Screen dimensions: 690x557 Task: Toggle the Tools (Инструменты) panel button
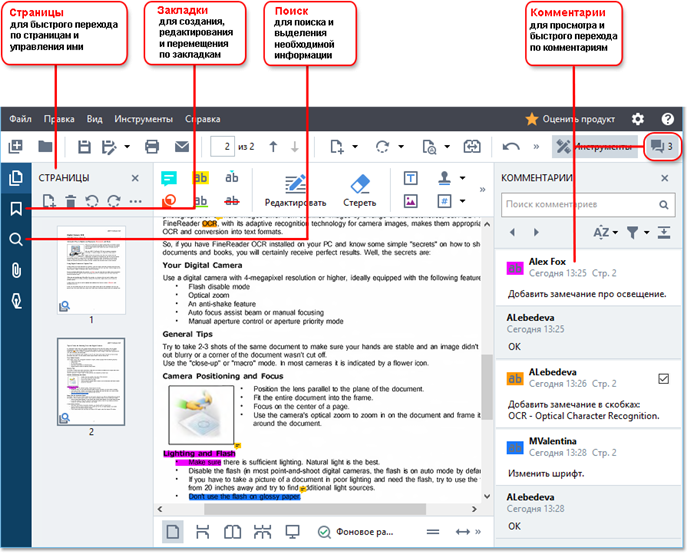595,147
